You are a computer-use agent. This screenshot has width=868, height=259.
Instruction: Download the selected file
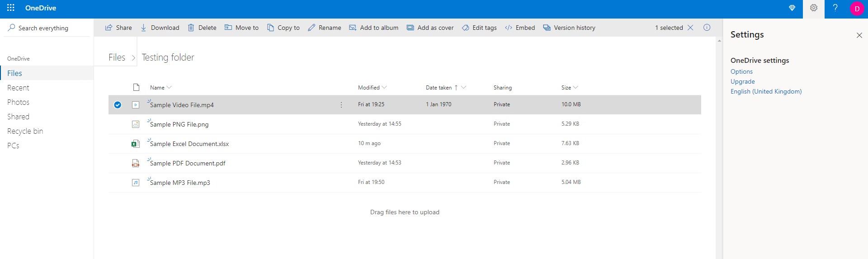coord(160,28)
